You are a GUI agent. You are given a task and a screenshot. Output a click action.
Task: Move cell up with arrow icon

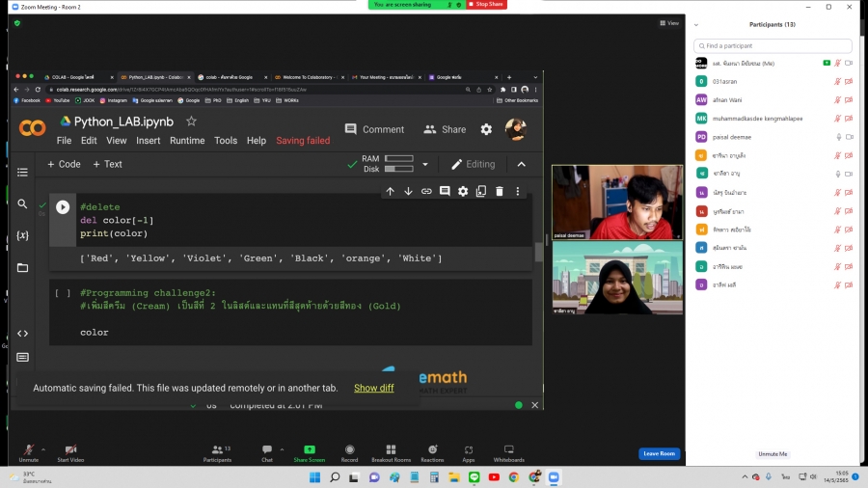click(390, 192)
